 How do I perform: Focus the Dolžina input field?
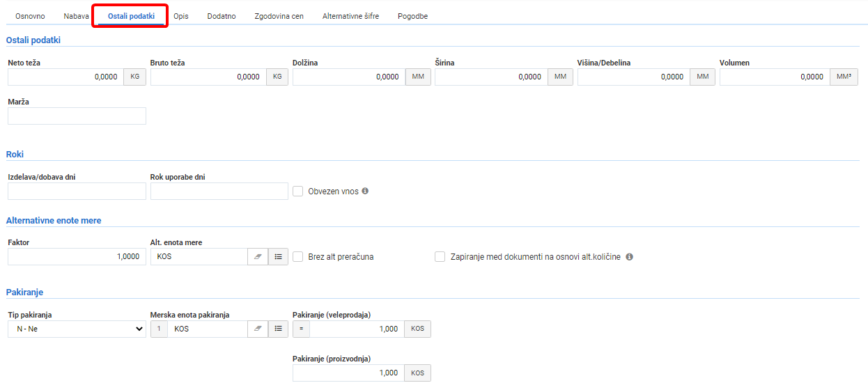(349, 77)
